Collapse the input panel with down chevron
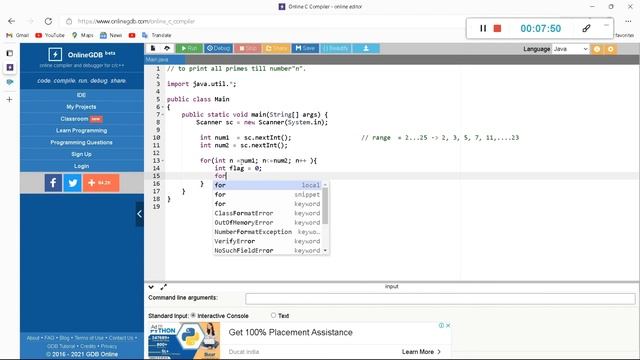The image size is (640, 360). point(151,287)
